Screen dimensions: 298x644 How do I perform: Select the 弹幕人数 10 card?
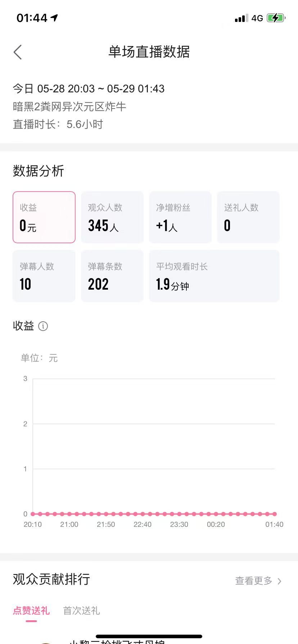(44, 276)
